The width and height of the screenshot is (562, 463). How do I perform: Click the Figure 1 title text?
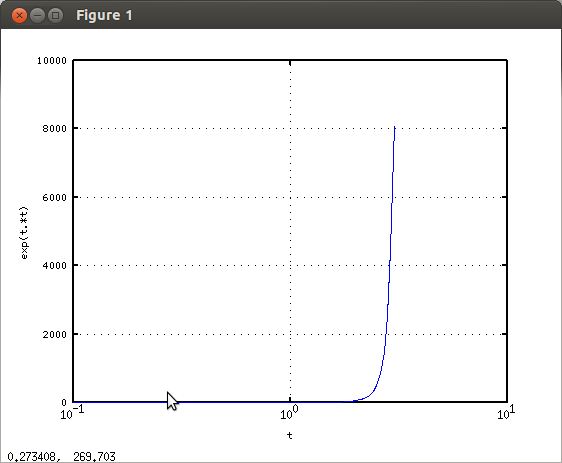pyautogui.click(x=104, y=15)
